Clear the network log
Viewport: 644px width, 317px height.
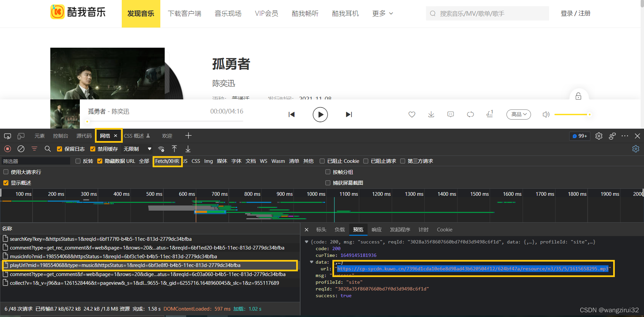coord(21,149)
